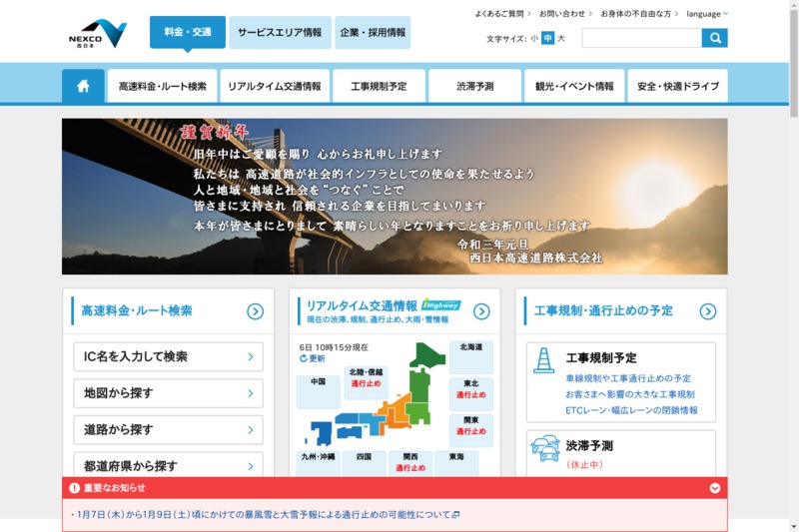Click the site search text field
This screenshot has width=799, height=532.
pos(641,38)
